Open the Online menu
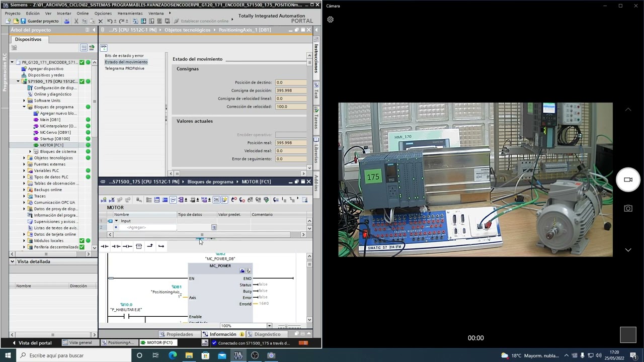The height and width of the screenshot is (362, 644). (83, 13)
